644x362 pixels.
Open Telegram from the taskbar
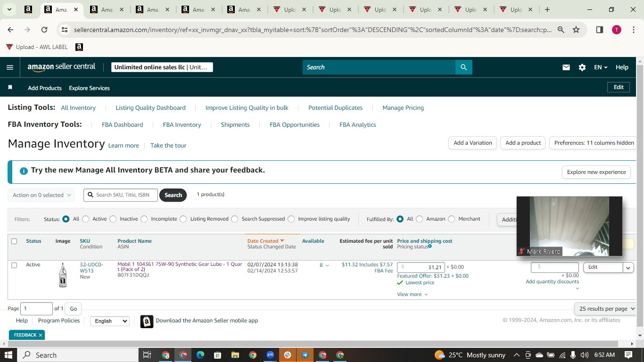[305, 355]
